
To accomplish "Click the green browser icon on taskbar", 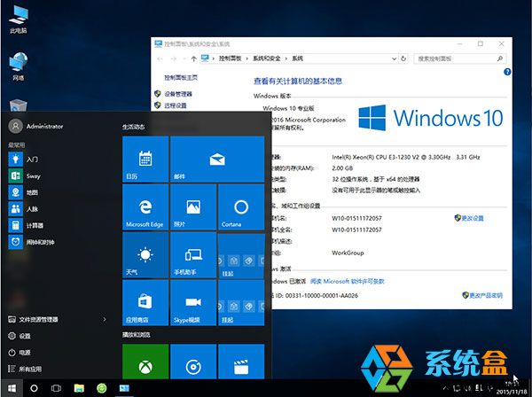I will [x=101, y=388].
